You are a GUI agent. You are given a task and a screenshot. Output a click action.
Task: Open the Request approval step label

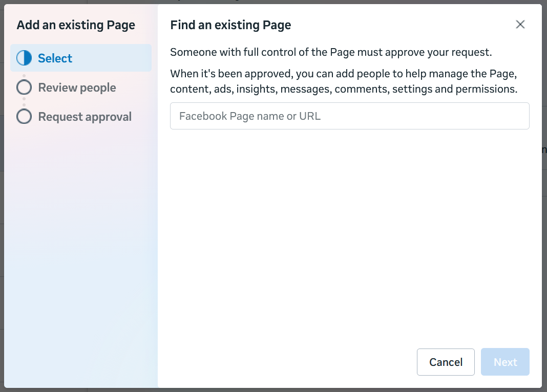85,117
